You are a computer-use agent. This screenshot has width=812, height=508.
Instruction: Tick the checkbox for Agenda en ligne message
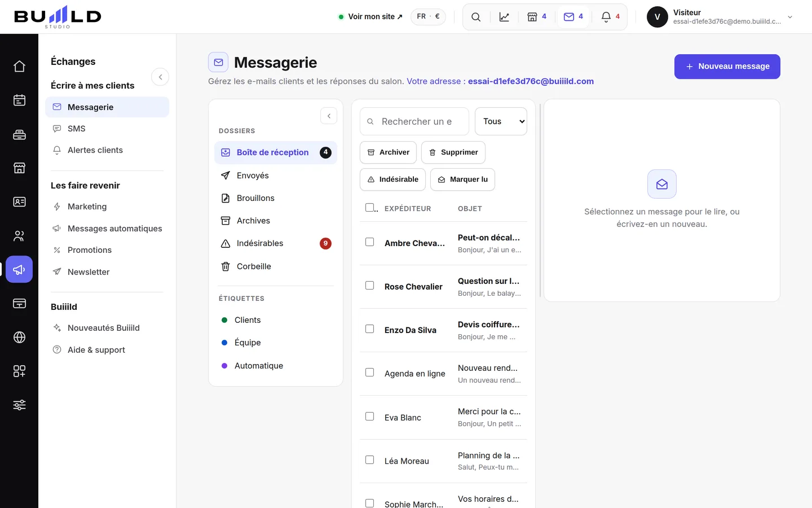coord(369,373)
